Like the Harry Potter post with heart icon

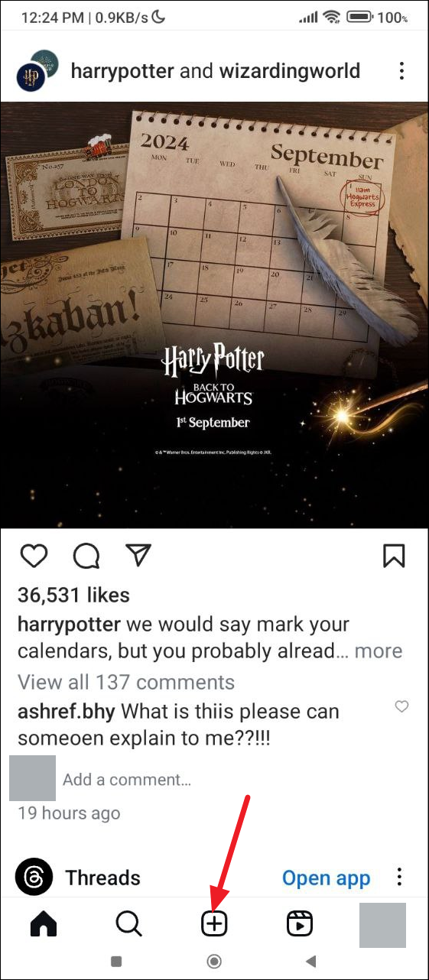(x=34, y=557)
